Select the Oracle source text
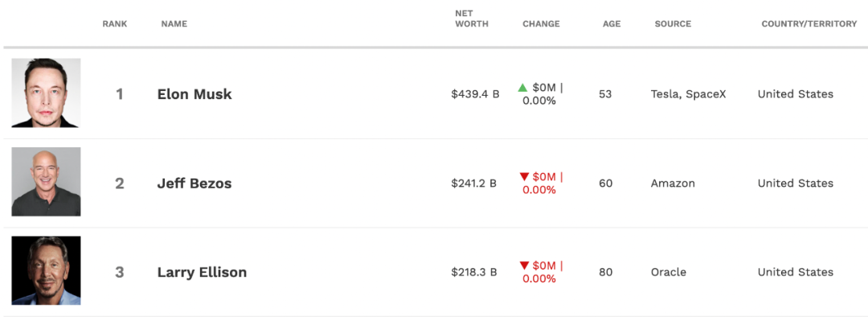 coord(668,272)
